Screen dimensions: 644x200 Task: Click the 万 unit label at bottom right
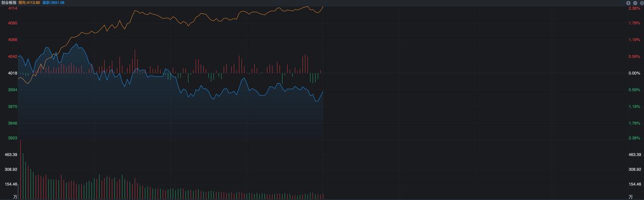(630, 196)
